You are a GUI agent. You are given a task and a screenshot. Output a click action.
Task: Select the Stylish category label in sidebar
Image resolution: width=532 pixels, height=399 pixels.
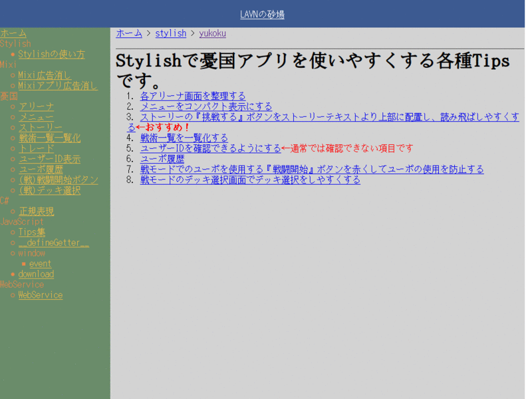(x=15, y=44)
